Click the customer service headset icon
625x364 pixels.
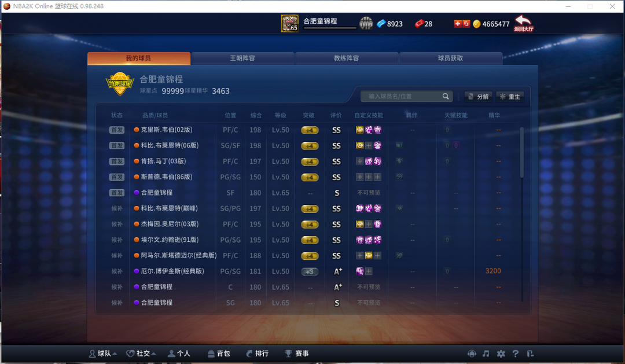click(472, 354)
